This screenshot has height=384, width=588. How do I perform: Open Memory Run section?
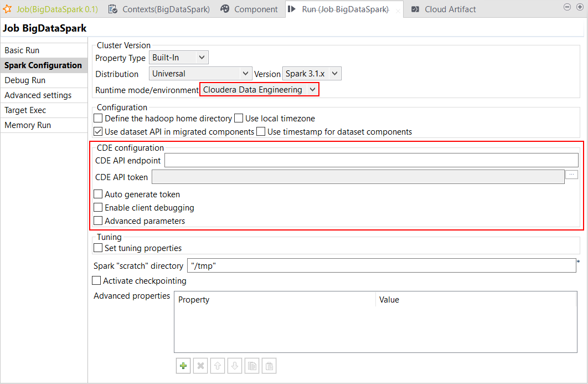tap(44, 125)
